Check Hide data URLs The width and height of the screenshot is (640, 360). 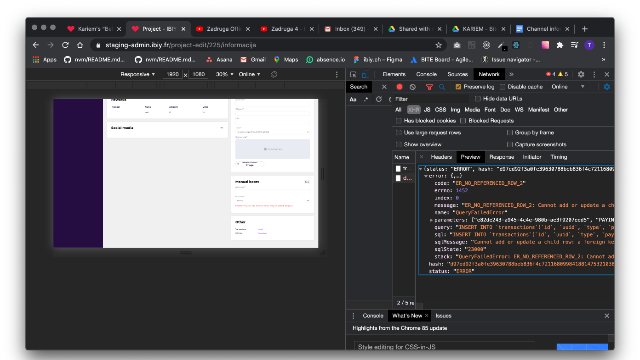478,99
